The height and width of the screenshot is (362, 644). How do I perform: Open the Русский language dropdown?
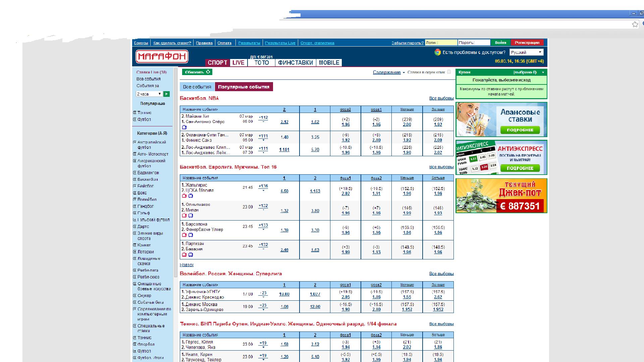[526, 52]
